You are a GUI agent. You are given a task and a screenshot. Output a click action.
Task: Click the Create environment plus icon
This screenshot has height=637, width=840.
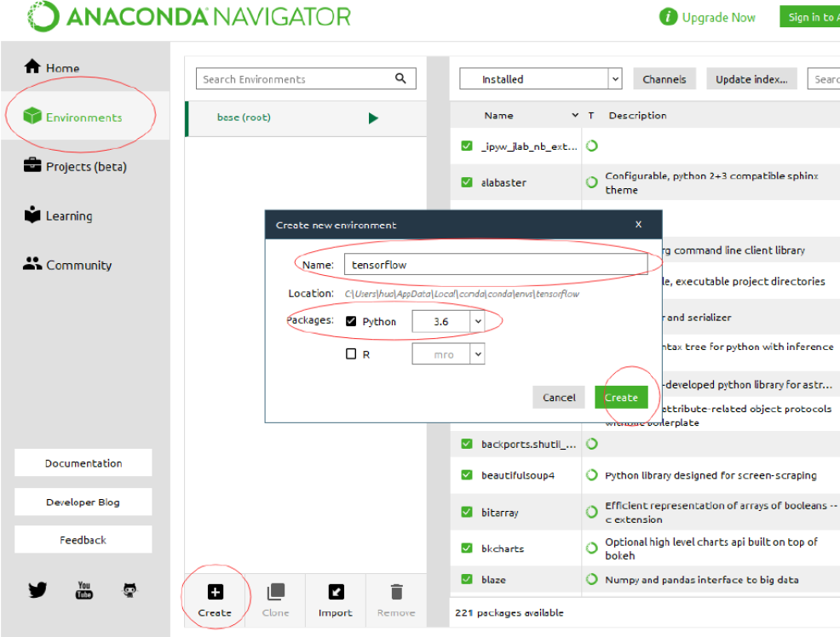click(216, 592)
